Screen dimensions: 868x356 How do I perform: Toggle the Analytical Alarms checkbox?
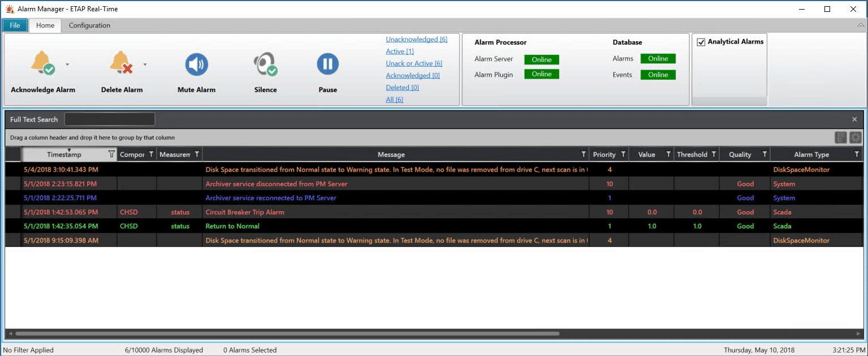701,42
